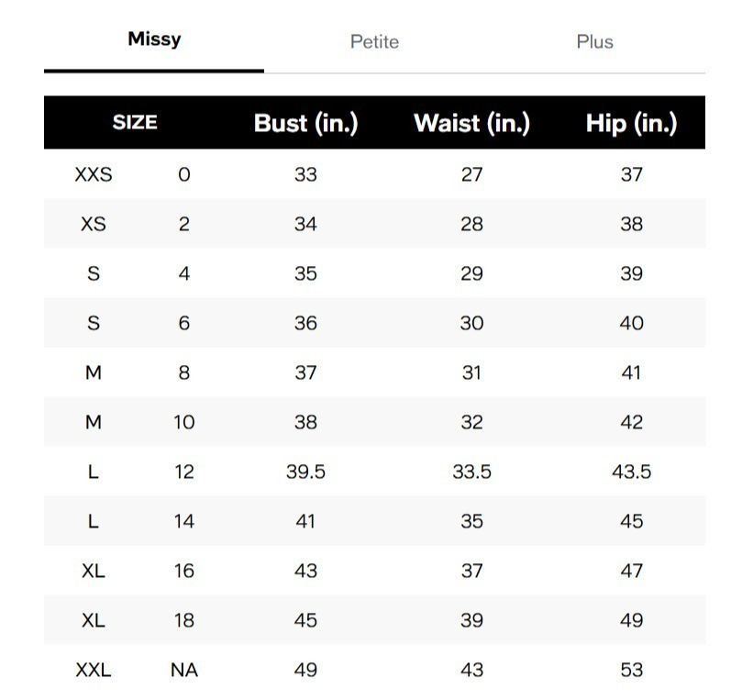Click bust value 39.5 in size 12 row
The width and height of the screenshot is (742, 700).
pos(305,472)
